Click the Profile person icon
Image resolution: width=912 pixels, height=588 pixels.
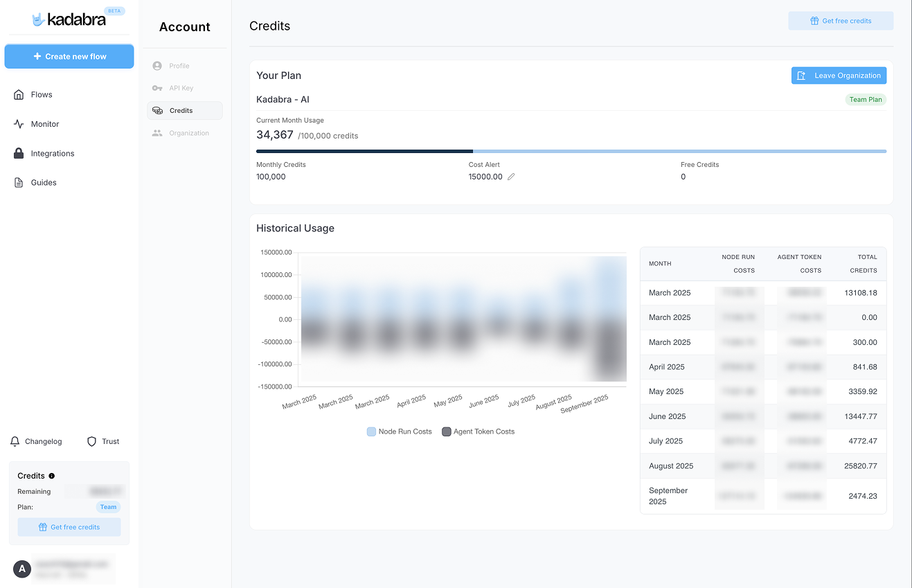click(157, 66)
